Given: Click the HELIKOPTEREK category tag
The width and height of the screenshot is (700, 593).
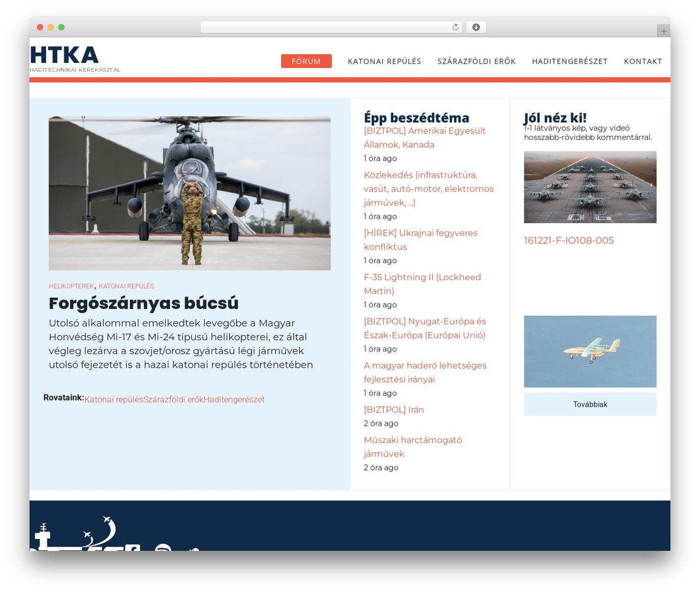Looking at the screenshot, I should coord(71,286).
